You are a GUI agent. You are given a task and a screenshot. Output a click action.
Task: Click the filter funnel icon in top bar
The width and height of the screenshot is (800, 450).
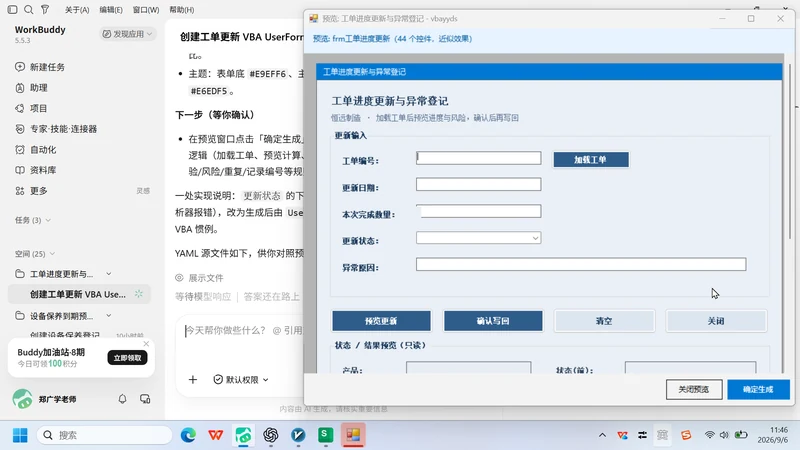tap(45, 9)
